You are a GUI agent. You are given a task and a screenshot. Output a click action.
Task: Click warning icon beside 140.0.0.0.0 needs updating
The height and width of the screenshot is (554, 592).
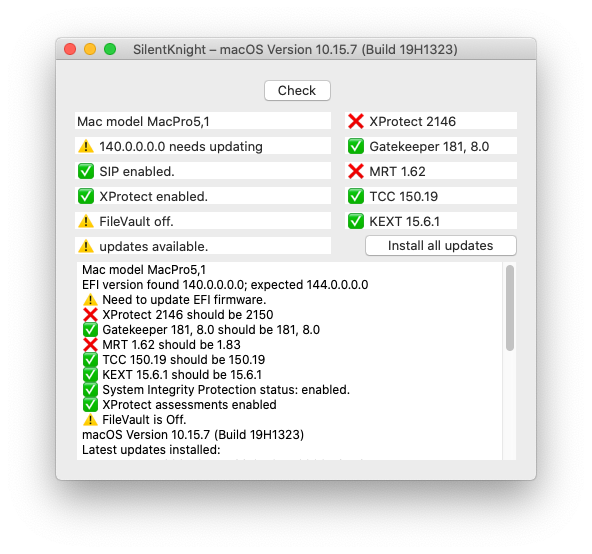click(86, 146)
